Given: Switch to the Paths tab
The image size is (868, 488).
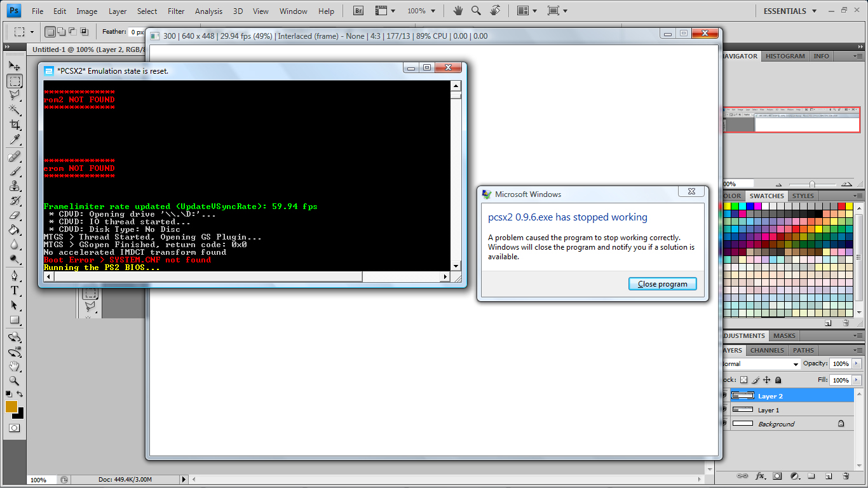Looking at the screenshot, I should tap(803, 350).
